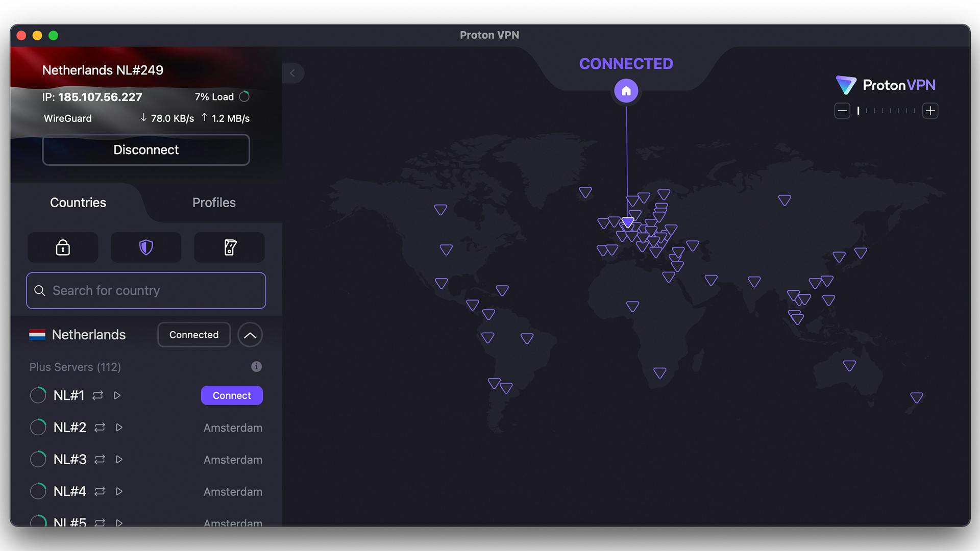Viewport: 980px width, 551px height.
Task: Select the Countries tab
Action: [x=78, y=203]
